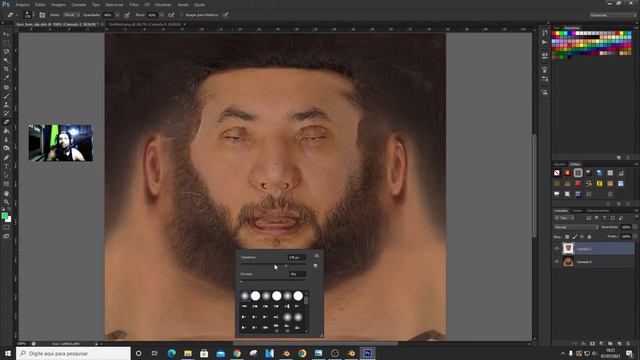
Task: Select the Eraser tool in toolbox
Action: 6,122
